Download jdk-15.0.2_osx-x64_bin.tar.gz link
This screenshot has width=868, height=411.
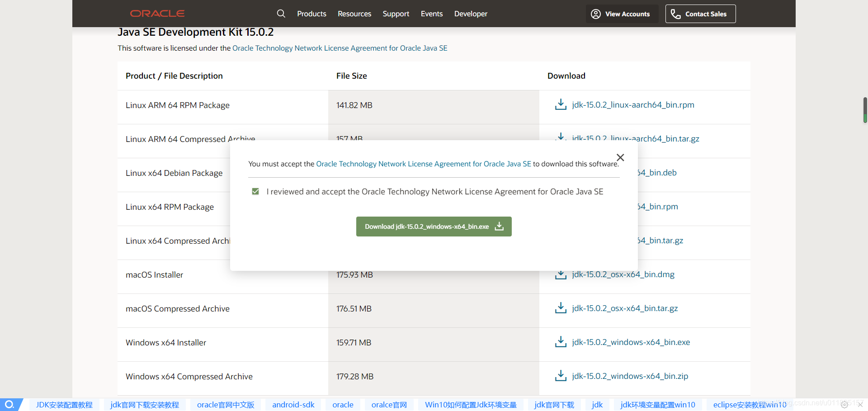click(625, 308)
